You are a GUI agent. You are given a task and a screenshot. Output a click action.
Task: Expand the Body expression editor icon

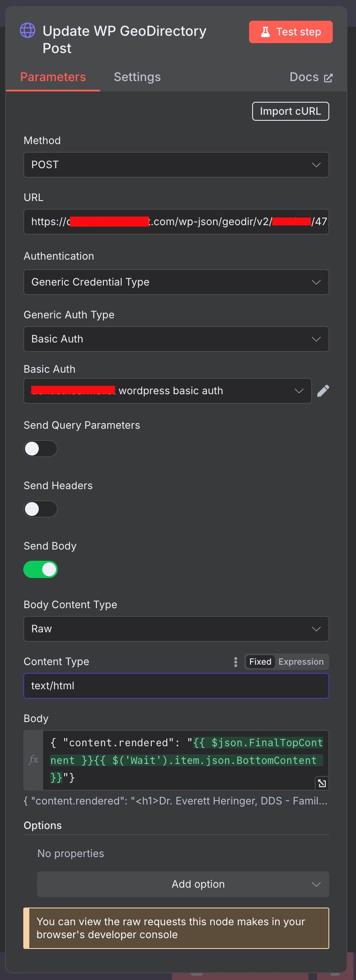click(x=322, y=783)
